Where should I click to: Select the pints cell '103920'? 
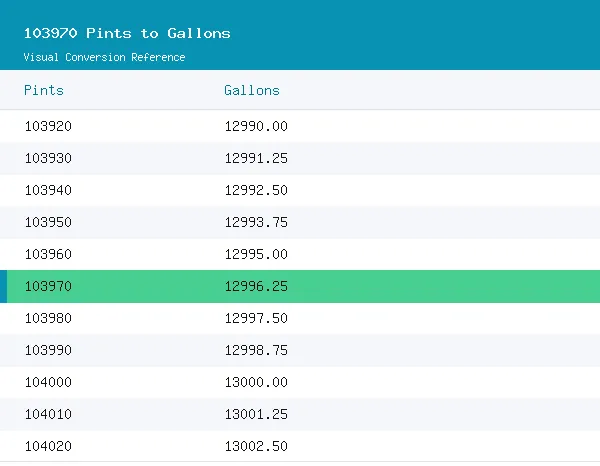coord(48,126)
